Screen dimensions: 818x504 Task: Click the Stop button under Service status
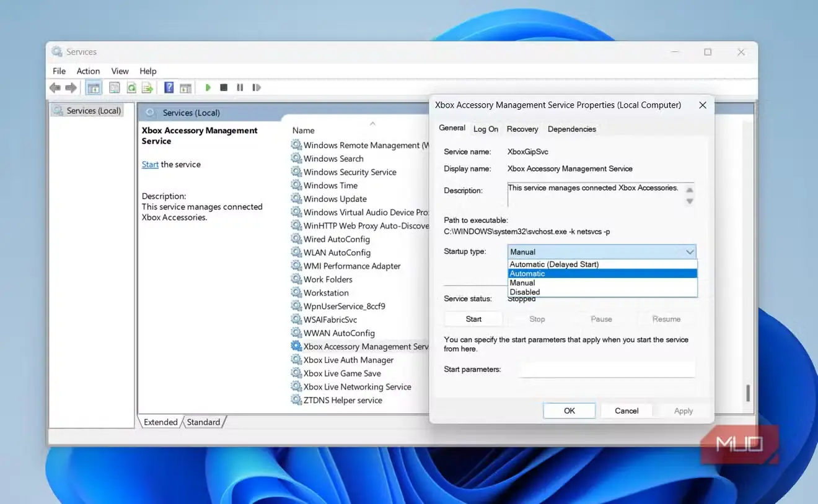(x=537, y=319)
